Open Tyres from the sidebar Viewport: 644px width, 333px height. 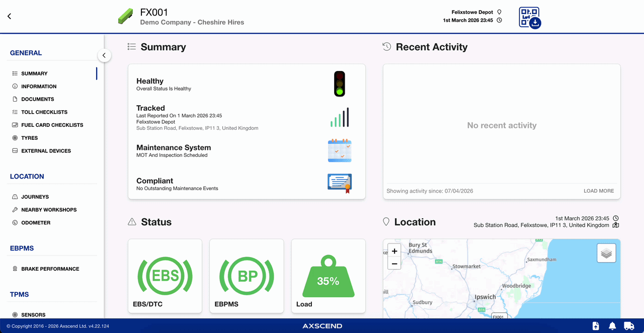pyautogui.click(x=30, y=138)
